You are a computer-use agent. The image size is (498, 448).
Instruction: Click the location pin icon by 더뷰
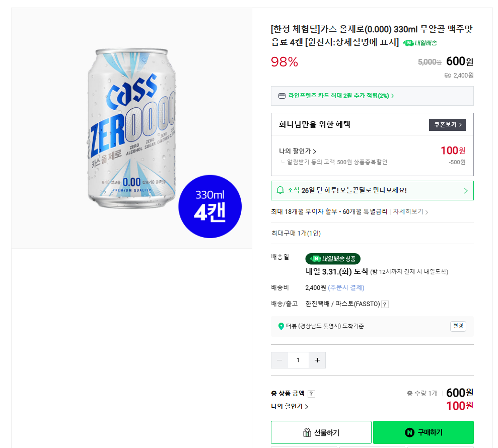point(281,326)
